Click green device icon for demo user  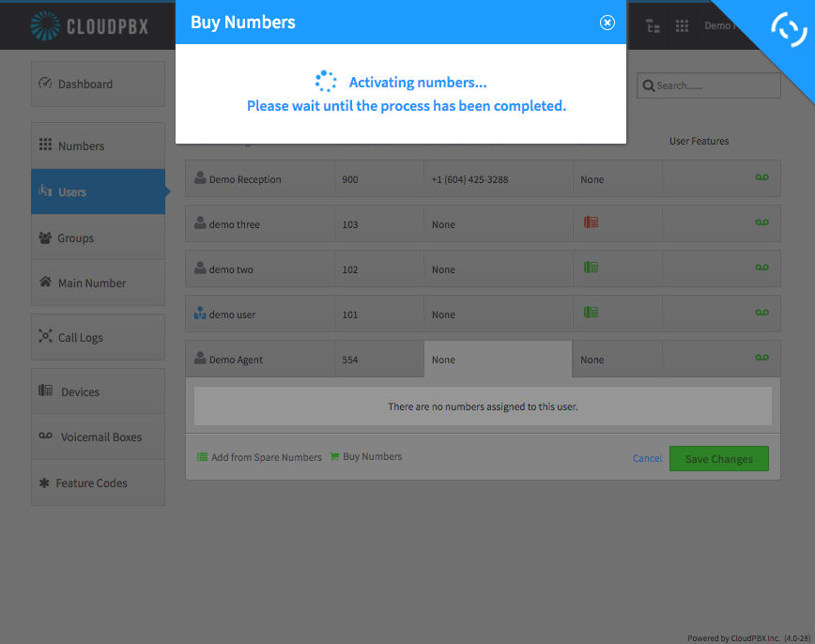591,313
